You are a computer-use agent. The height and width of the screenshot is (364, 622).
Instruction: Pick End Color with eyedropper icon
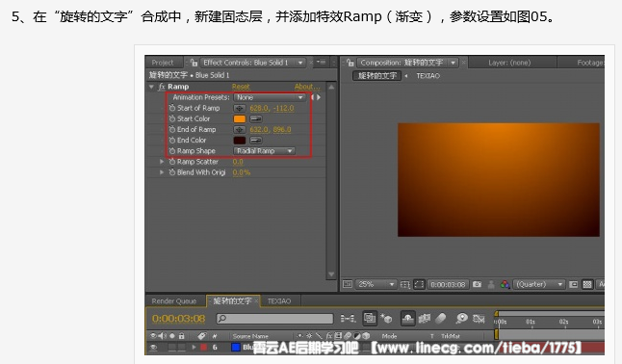click(x=256, y=141)
